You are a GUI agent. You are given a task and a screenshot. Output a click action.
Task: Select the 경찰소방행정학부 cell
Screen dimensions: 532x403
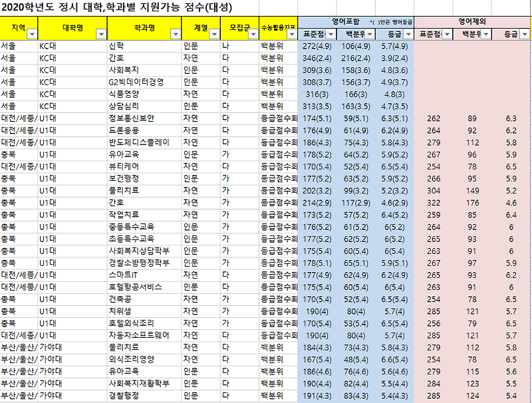[144, 263]
